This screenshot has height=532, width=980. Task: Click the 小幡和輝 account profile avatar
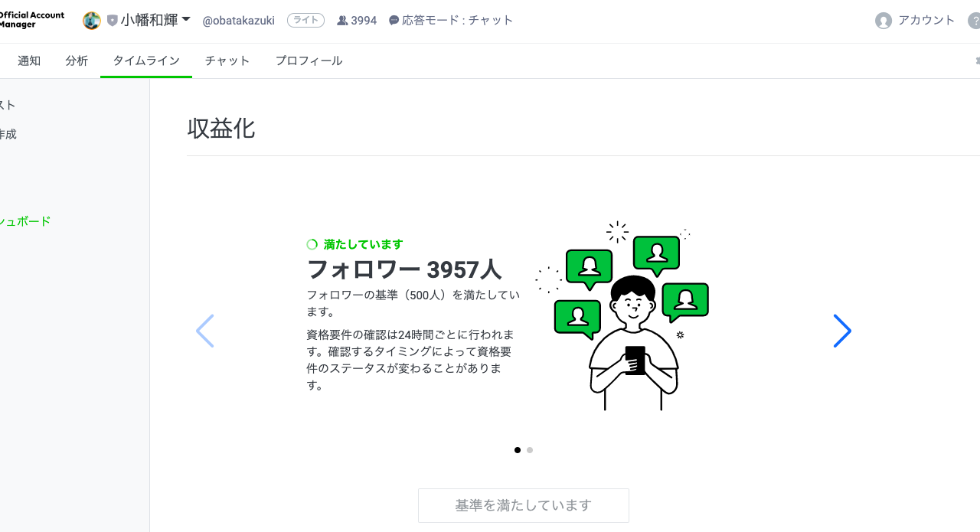click(92, 21)
